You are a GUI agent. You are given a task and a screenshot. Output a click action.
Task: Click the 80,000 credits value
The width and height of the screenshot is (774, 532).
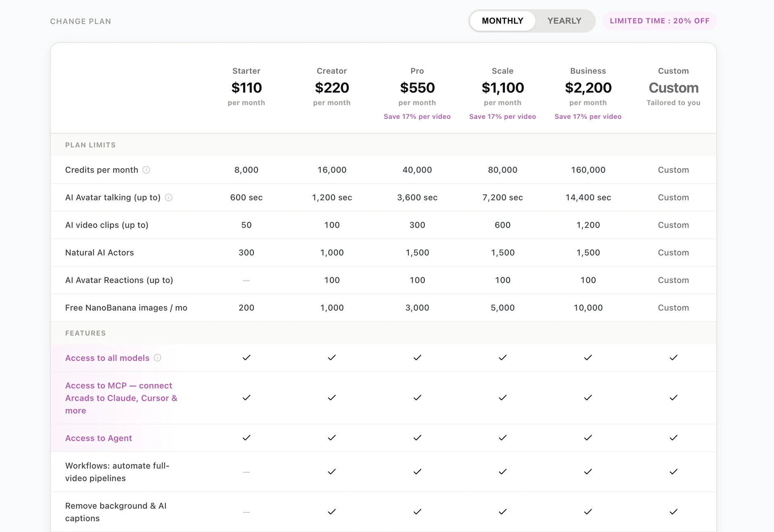coord(503,170)
